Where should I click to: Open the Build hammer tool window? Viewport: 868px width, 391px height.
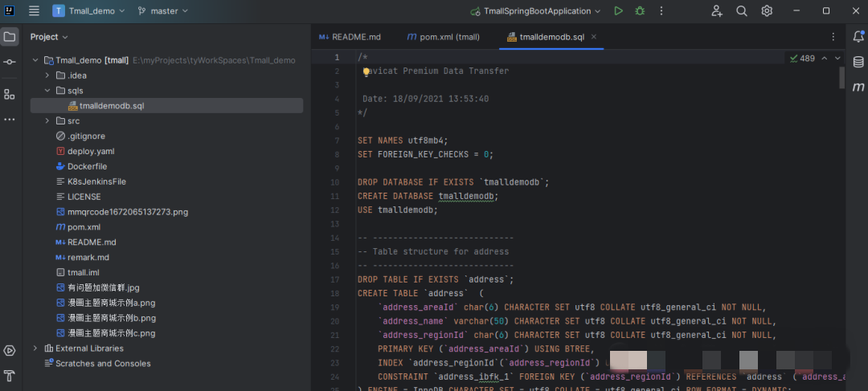(10, 376)
